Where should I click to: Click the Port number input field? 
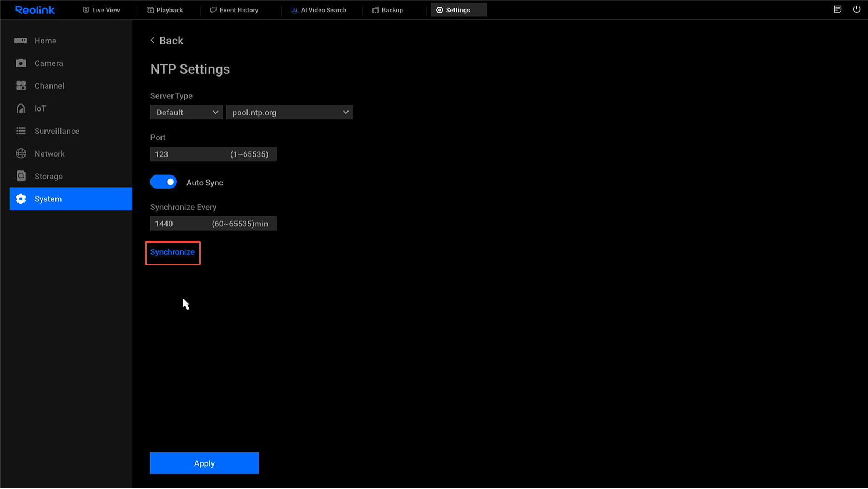189,154
